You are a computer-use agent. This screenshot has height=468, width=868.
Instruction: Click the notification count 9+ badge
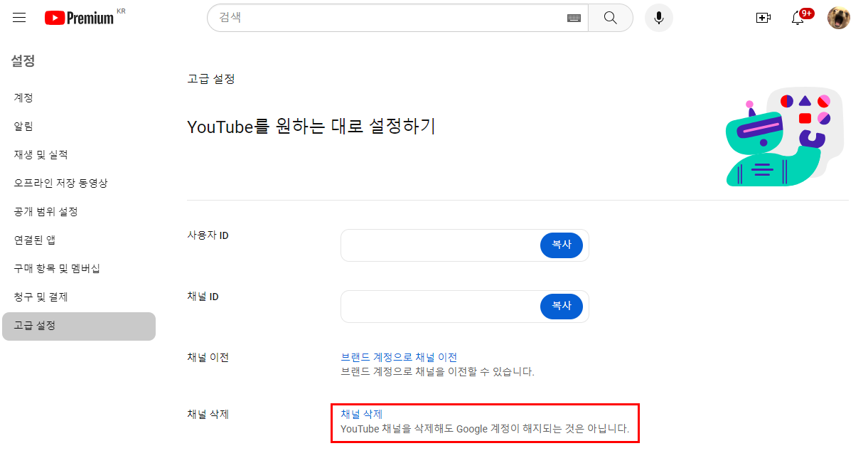coord(806,13)
